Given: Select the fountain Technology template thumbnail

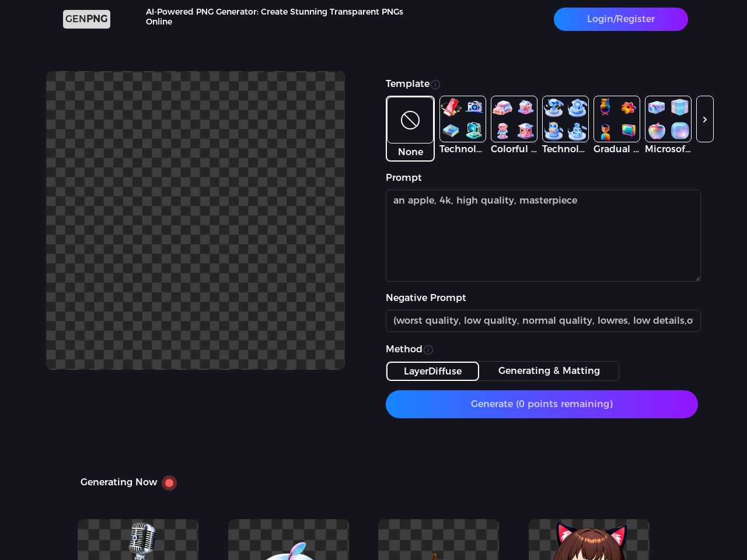Looking at the screenshot, I should (566, 120).
